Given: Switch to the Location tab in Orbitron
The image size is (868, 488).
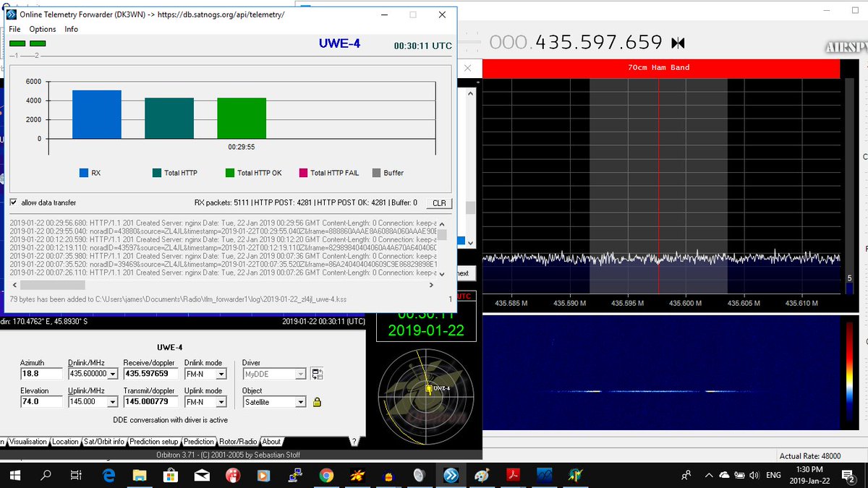Looking at the screenshot, I should 65,442.
